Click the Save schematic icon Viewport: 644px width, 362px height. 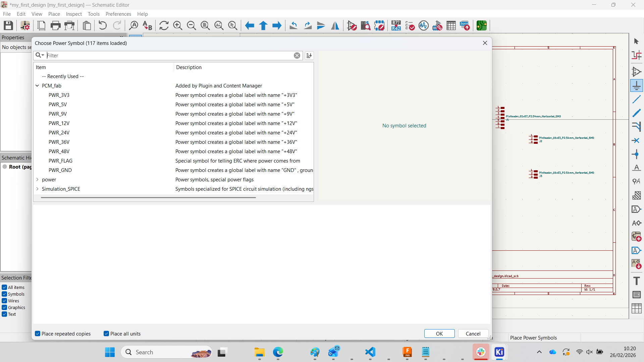click(8, 25)
